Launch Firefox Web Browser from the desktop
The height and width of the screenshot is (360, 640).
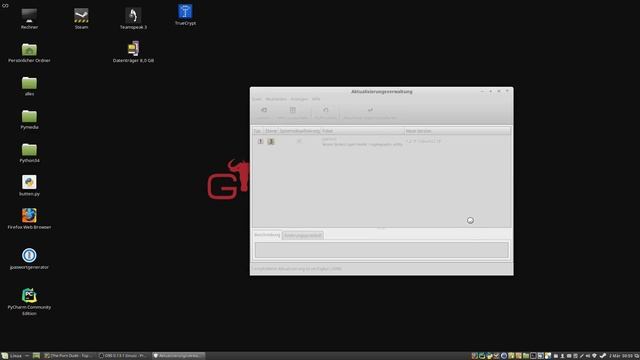tap(29, 219)
